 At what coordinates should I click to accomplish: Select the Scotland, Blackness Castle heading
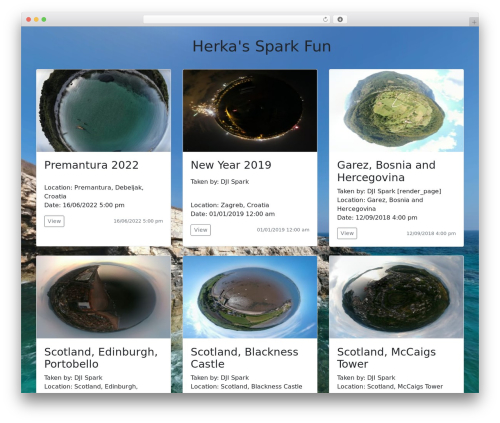pos(244,358)
